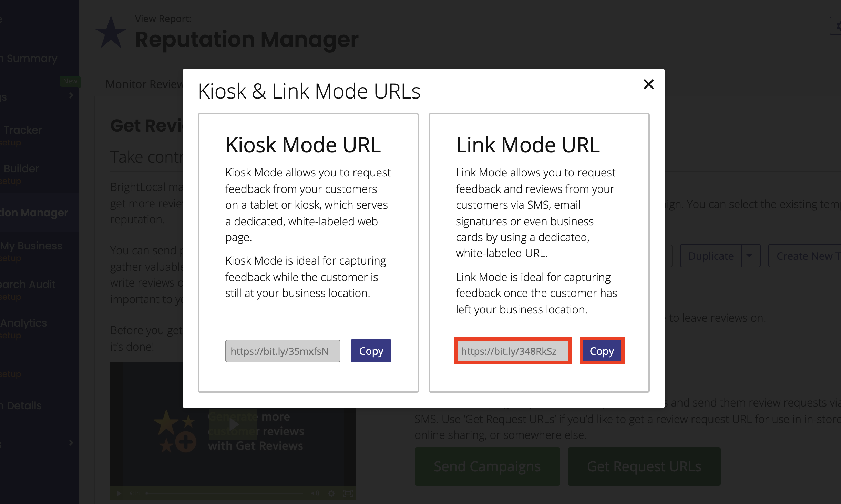Open Reputation Manager in sidebar
This screenshot has width=841, height=504.
(x=34, y=213)
